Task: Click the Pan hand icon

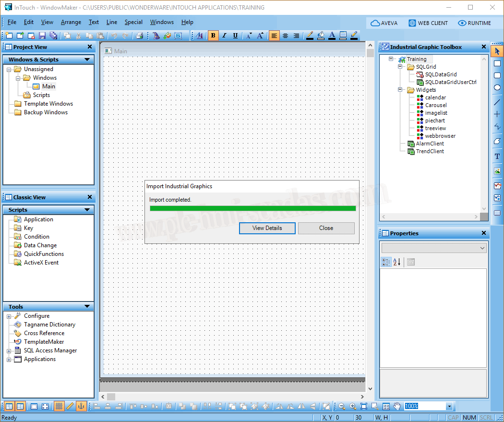Action: point(396,406)
